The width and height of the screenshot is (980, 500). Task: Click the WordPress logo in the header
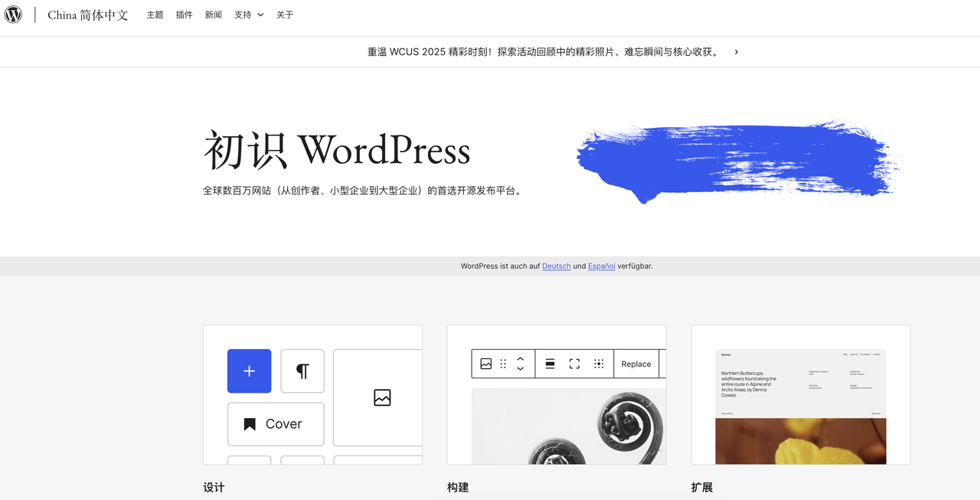pyautogui.click(x=13, y=15)
